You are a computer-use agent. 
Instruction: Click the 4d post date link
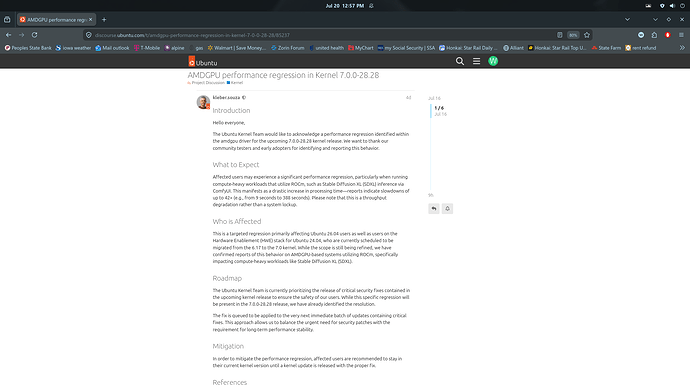click(x=408, y=98)
